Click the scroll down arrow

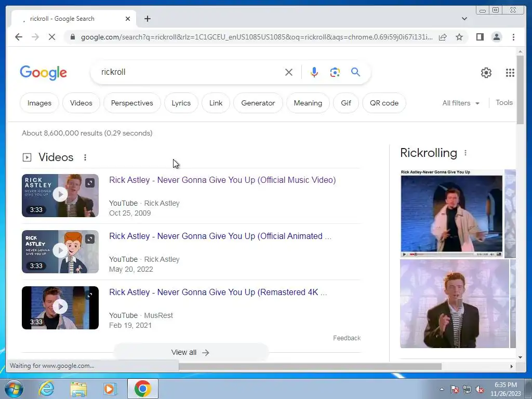(x=520, y=357)
